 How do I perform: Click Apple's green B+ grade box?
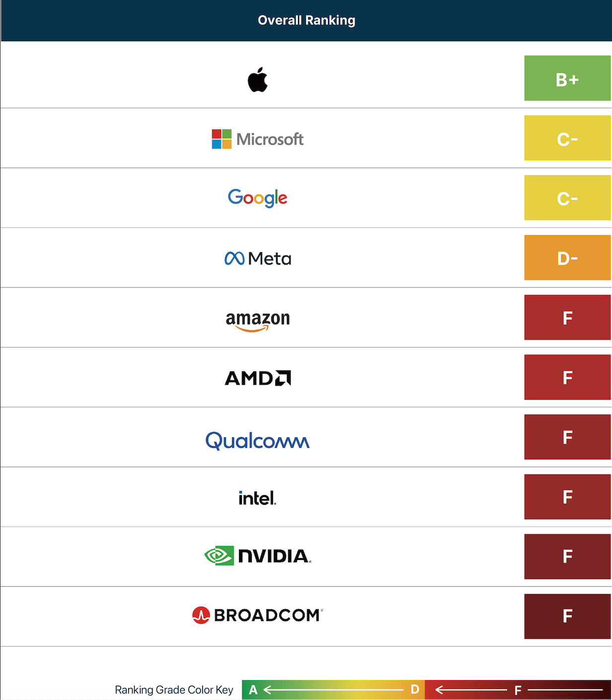coord(567,78)
